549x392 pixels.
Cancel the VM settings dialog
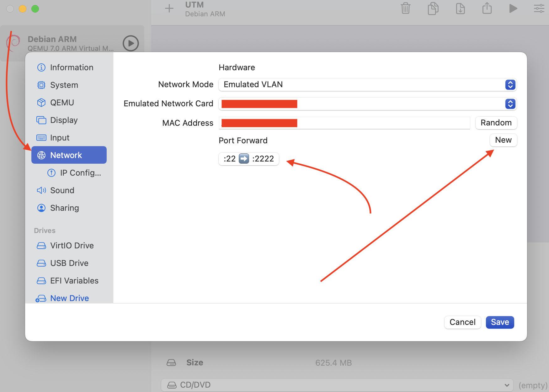462,322
